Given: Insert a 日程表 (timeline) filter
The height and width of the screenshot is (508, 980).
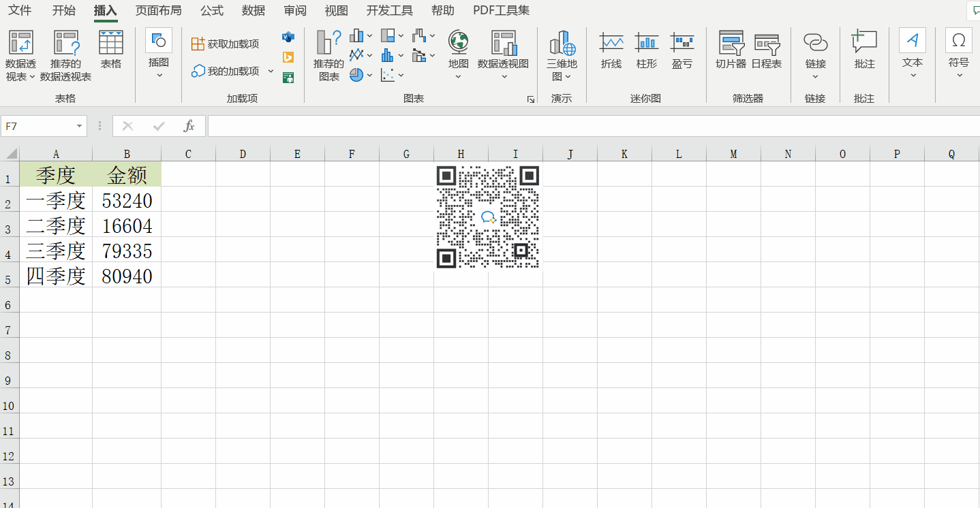Looking at the screenshot, I should point(767,50).
